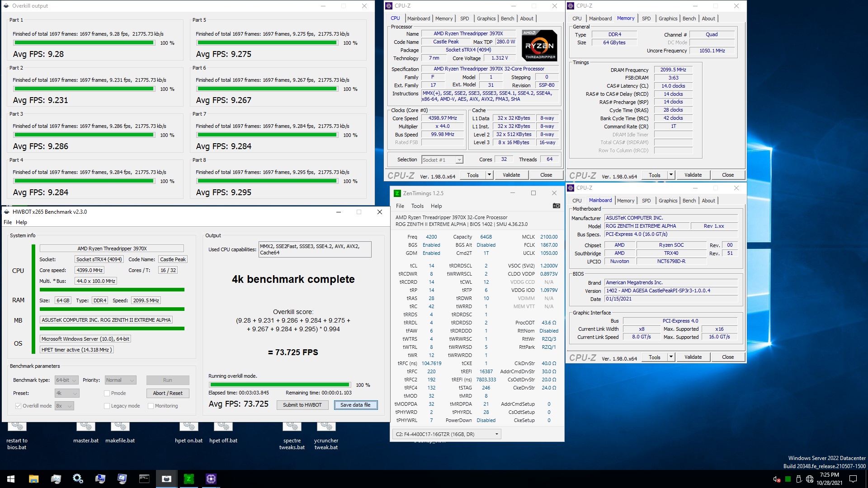Click the network disconnected tray icon
This screenshot has width=868, height=488.
(810, 479)
